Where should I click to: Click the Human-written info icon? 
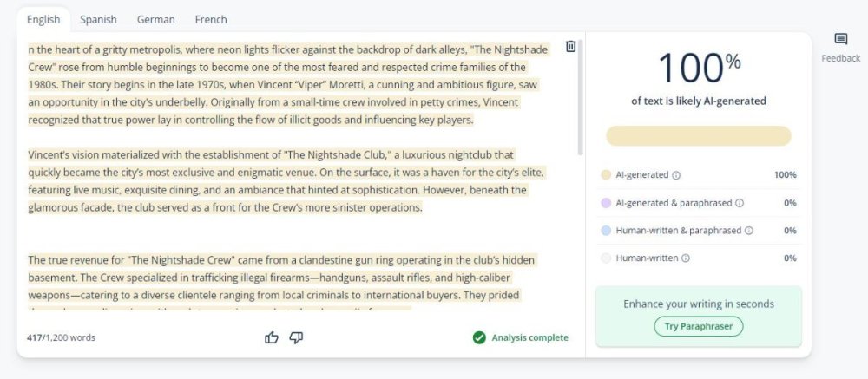[x=686, y=258]
